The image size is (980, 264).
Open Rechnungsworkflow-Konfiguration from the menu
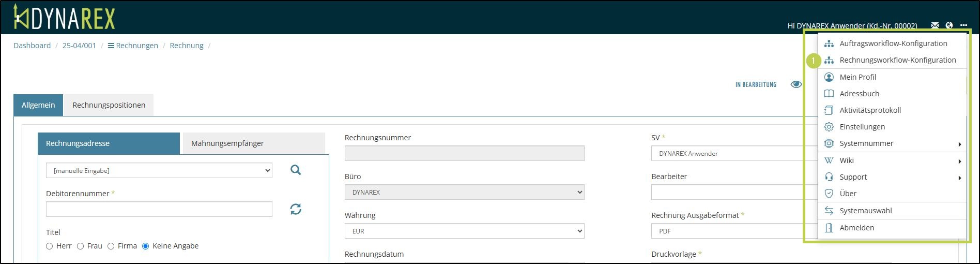tap(897, 60)
